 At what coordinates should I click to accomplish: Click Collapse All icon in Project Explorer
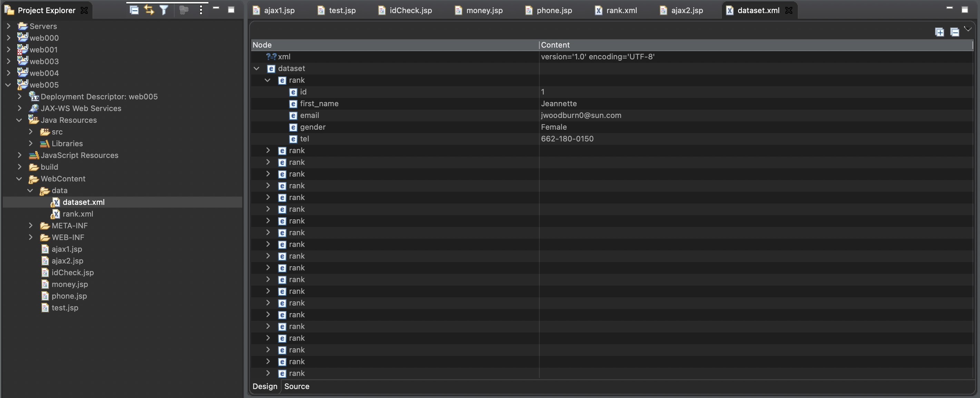pos(134,10)
